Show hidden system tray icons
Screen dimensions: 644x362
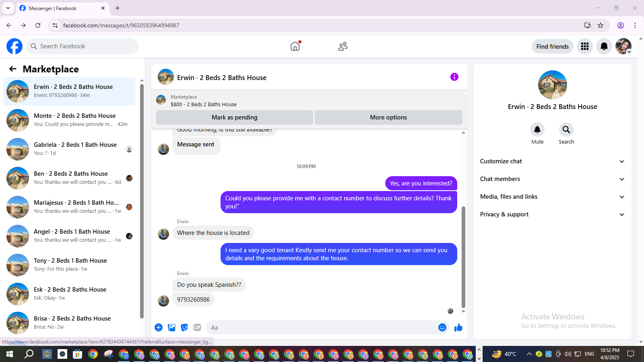[x=529, y=354]
